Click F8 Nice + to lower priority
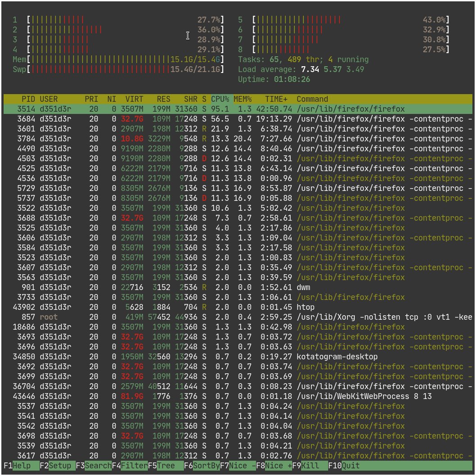 point(274,466)
